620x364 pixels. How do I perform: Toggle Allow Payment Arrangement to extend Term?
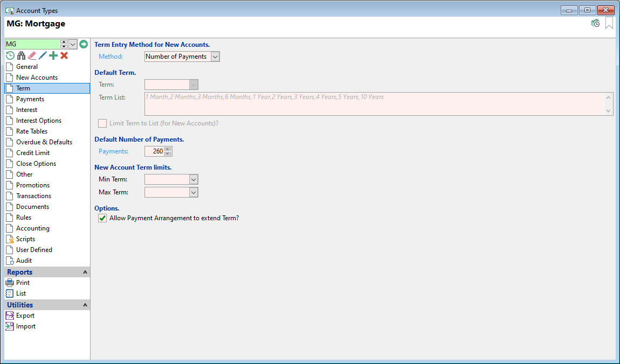(102, 218)
